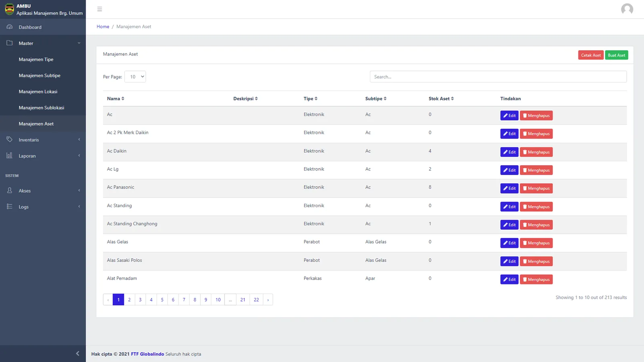Click the AMBU logo in sidebar header
The height and width of the screenshot is (362, 644).
(x=9, y=9)
